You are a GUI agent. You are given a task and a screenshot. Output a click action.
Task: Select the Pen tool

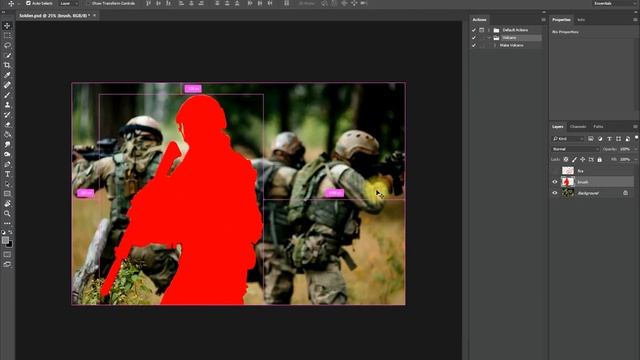coord(7,164)
